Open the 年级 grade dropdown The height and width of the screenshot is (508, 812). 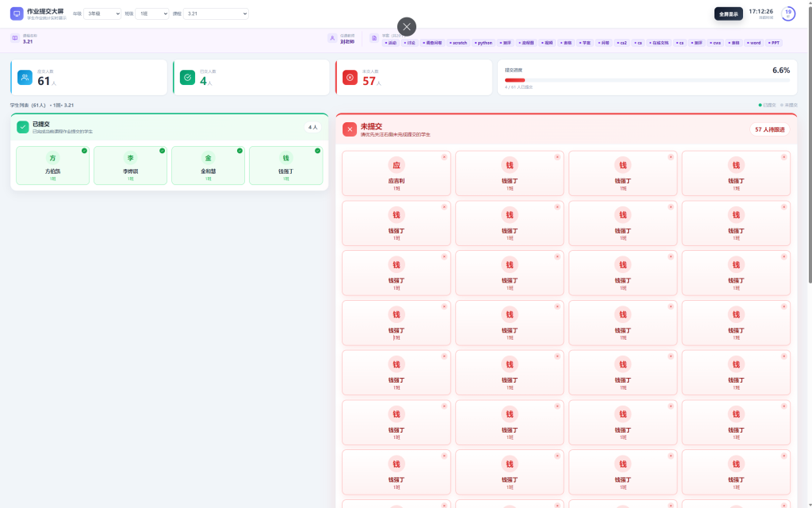click(102, 13)
